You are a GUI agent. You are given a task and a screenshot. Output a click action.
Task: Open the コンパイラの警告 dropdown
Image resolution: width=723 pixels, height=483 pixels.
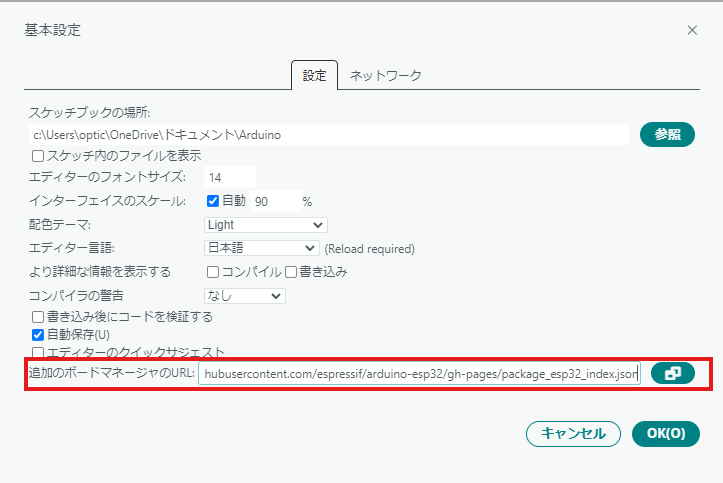coord(245,296)
